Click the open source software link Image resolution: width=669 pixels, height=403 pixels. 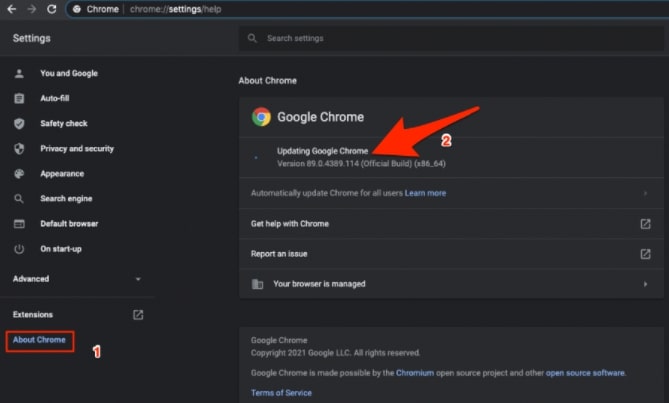585,373
